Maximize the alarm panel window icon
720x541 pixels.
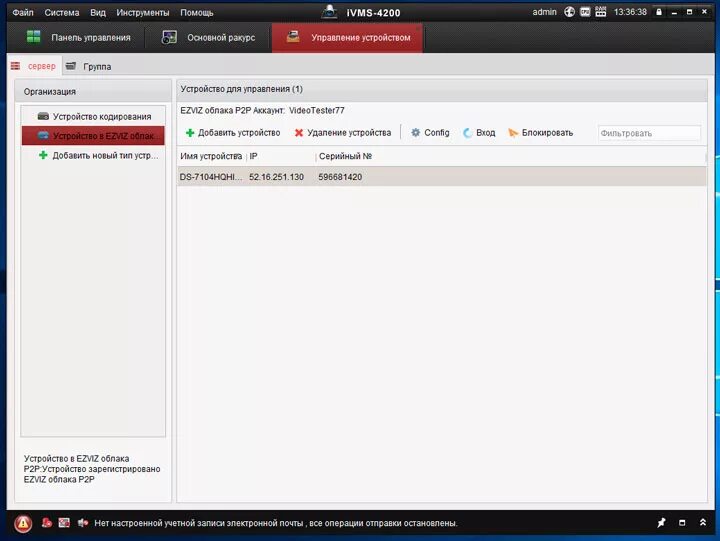682,523
